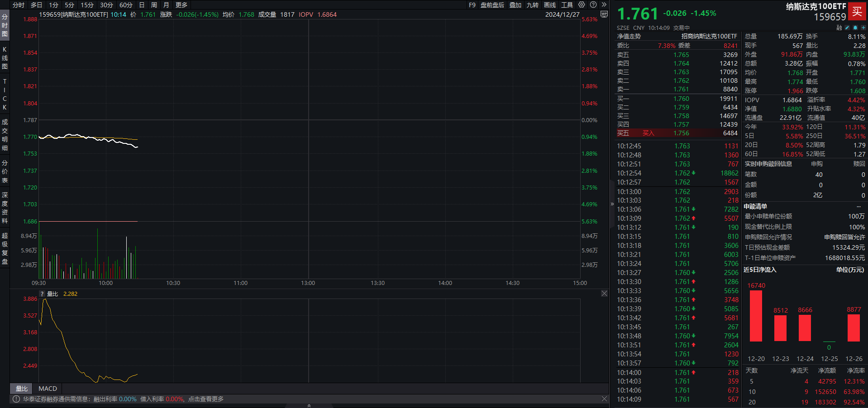Close the 量比 indicator sub-panel
Image resolution: width=868 pixels, height=408 pixels.
click(x=604, y=294)
